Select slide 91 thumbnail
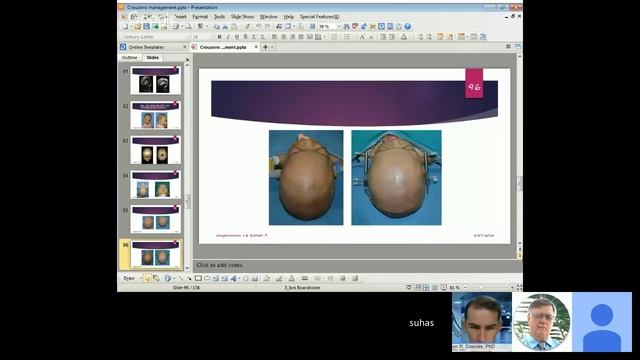This screenshot has height=360, width=640. point(156,81)
